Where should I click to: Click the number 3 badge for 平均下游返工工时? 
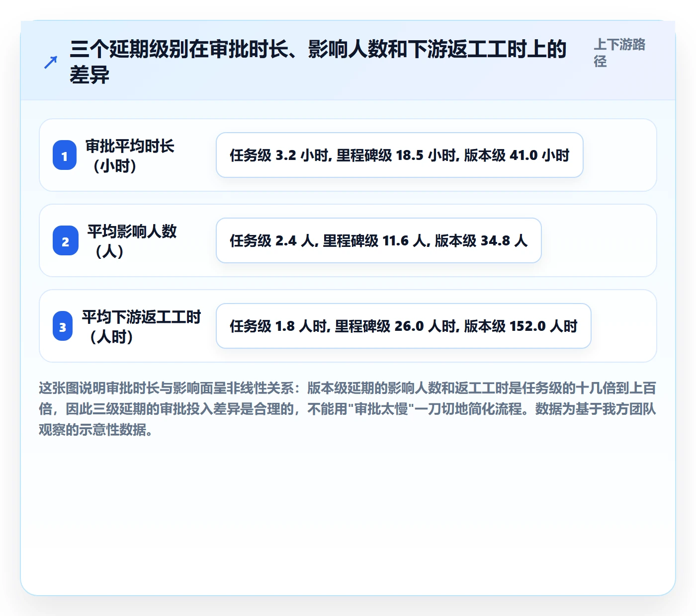[x=63, y=326]
